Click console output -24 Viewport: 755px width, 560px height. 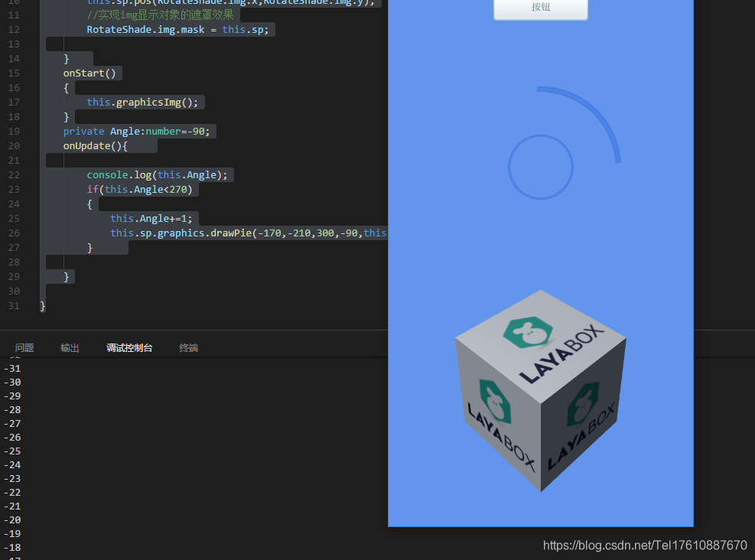coord(12,465)
